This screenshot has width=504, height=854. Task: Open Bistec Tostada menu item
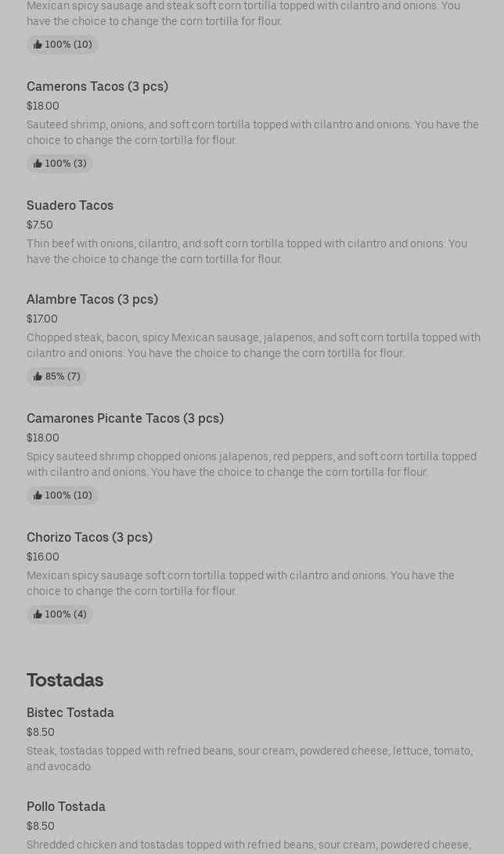(x=70, y=712)
